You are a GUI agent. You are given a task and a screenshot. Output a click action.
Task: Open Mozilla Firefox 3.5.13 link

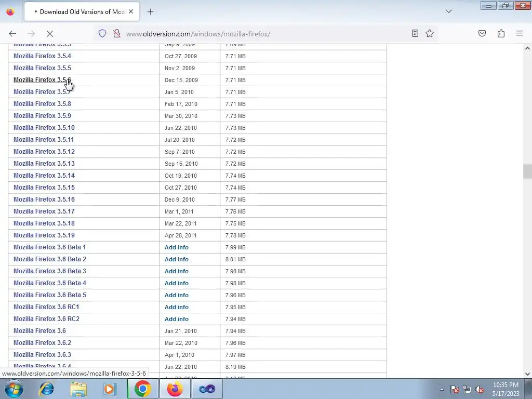[x=44, y=164]
